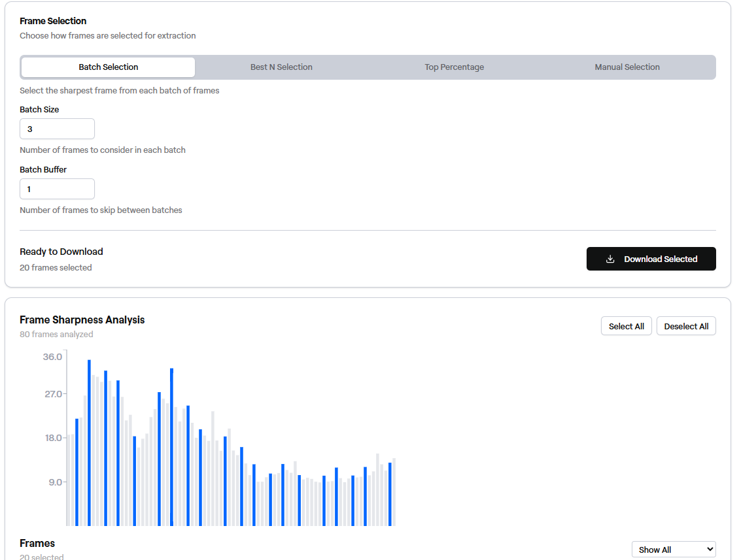Hit the Deselect All button
The height and width of the screenshot is (560, 739).
pos(686,326)
